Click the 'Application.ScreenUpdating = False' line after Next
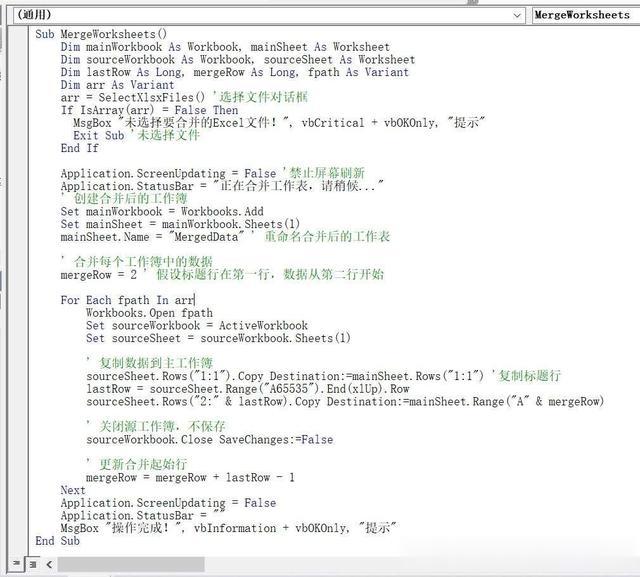The height and width of the screenshot is (577, 640). click(x=168, y=503)
